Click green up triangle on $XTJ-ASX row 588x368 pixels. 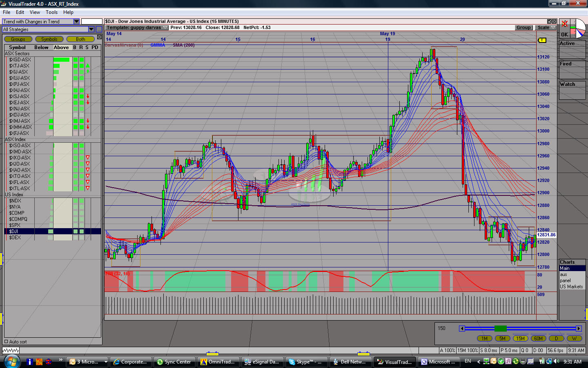(87, 66)
